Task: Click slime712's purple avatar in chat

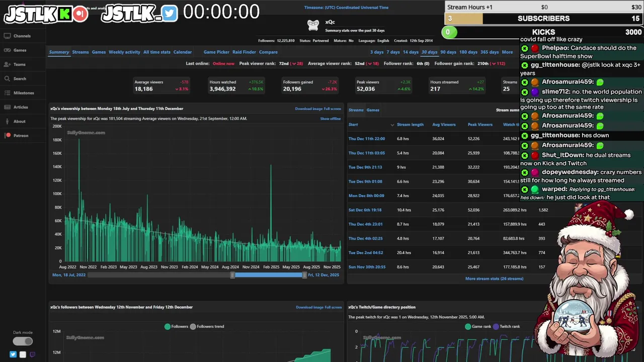Action: coord(535,92)
